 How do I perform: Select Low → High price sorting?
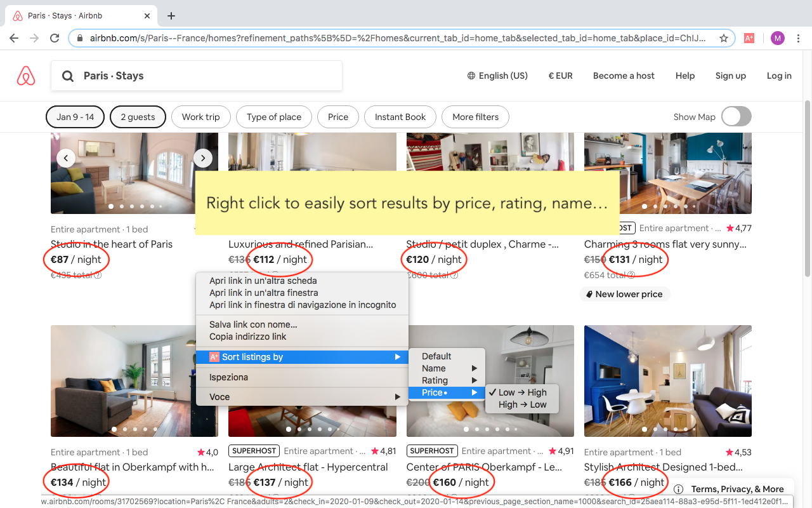(x=522, y=392)
